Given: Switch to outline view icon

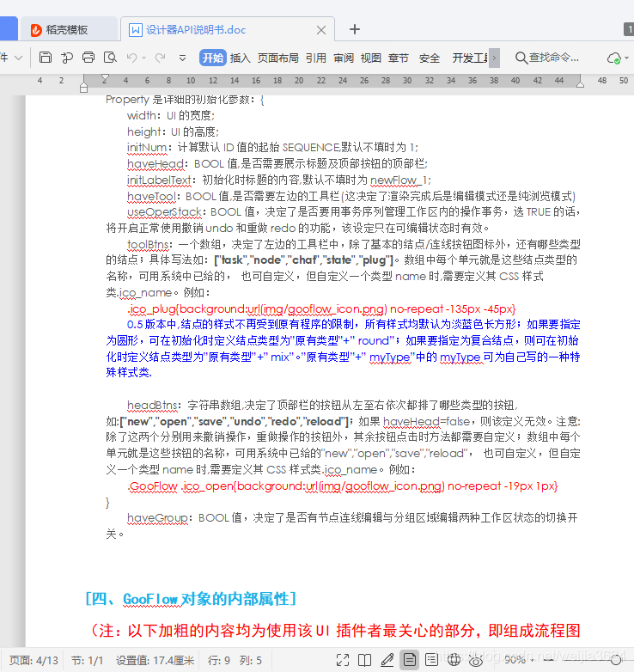Looking at the screenshot, I should click(432, 660).
